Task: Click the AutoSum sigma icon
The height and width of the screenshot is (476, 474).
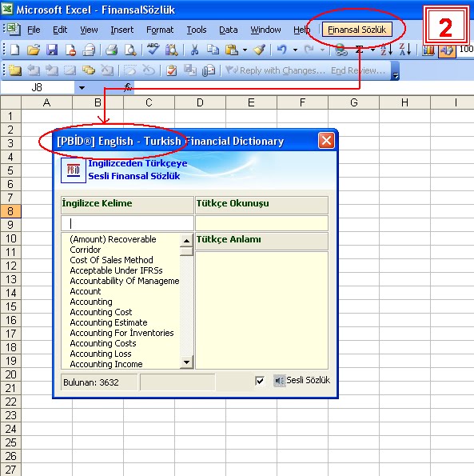Action: (360, 50)
